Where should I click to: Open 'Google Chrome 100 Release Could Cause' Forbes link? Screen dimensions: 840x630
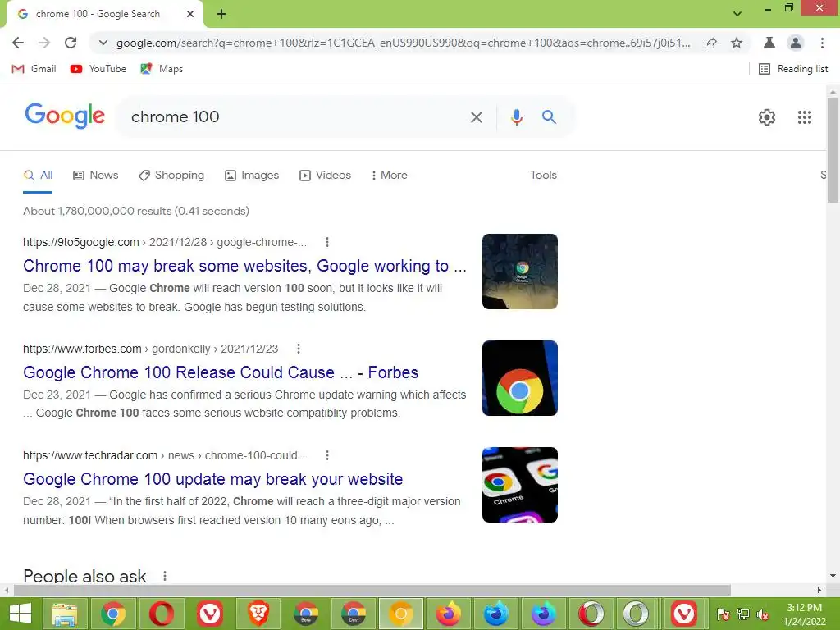[x=220, y=372]
